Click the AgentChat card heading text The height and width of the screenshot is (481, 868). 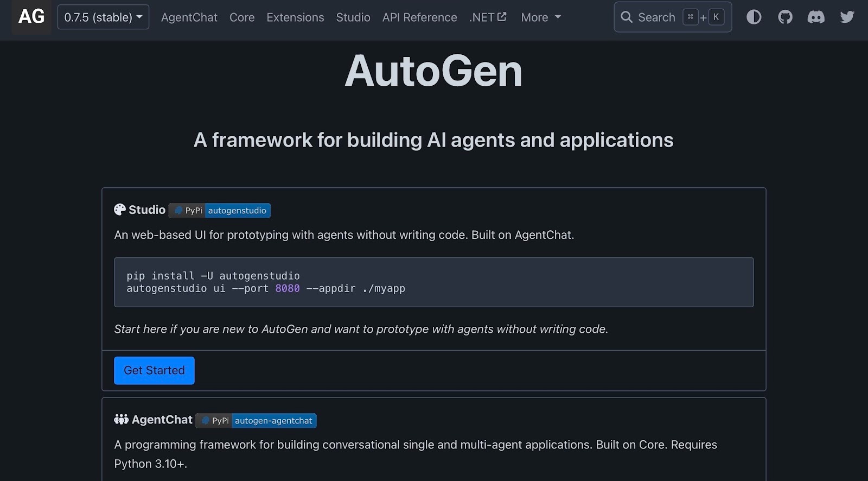162,420
